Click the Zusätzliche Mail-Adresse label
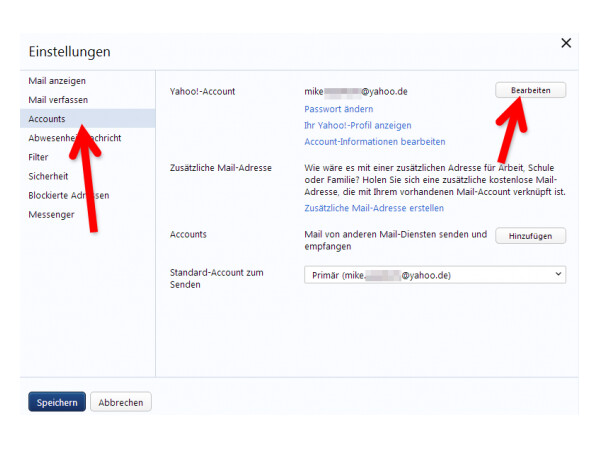The height and width of the screenshot is (449, 598). point(221,168)
